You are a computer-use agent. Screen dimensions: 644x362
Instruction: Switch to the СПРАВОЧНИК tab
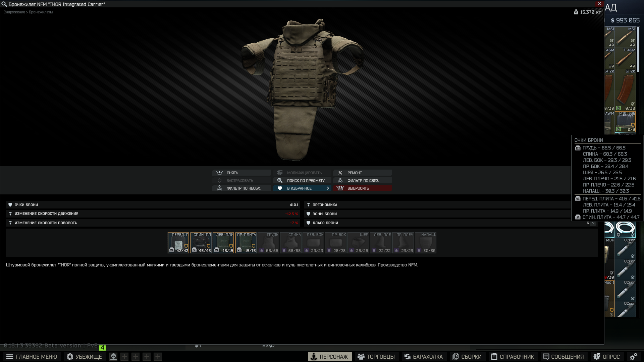click(x=513, y=357)
